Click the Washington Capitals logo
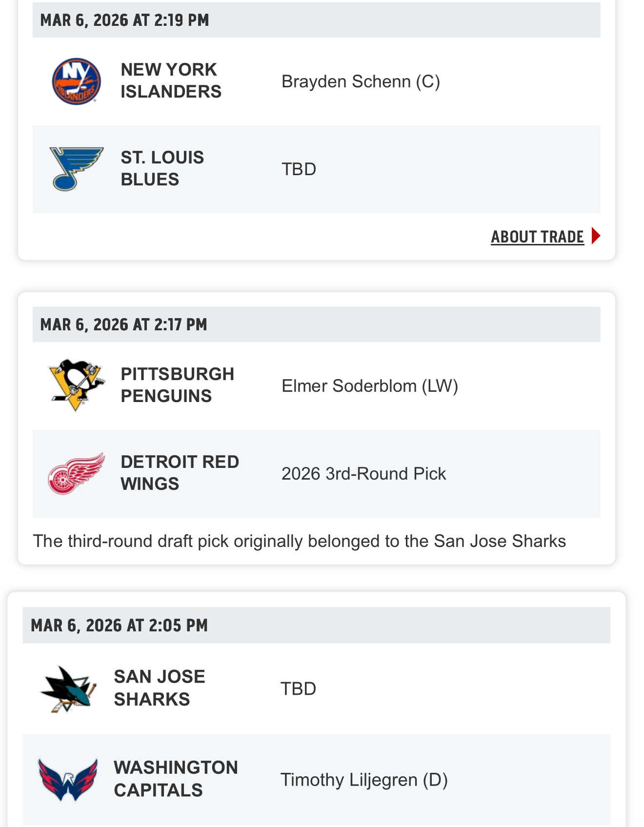Screen dimensions: 644x827 click(68, 779)
